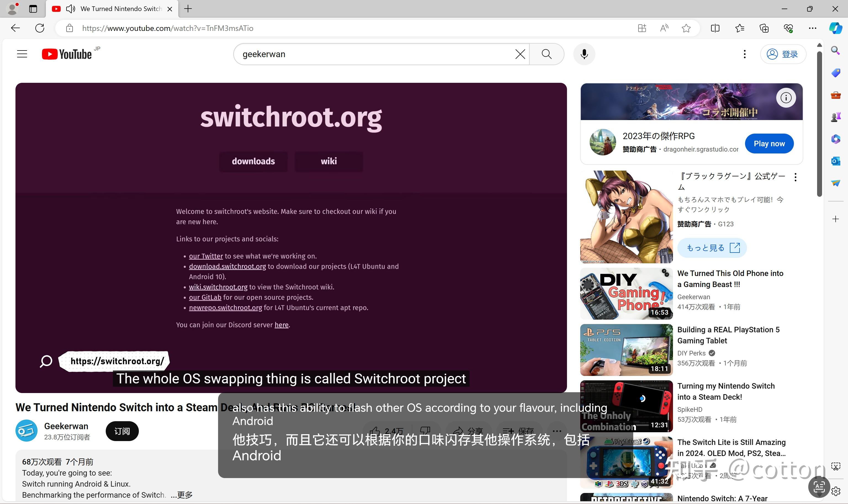
Task: Add a new app to sidebar
Action: coord(835,219)
